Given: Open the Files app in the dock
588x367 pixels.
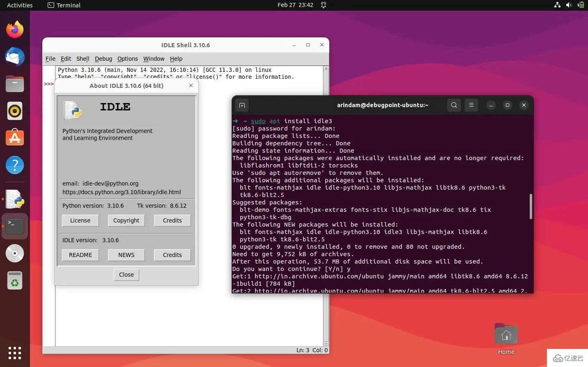Looking at the screenshot, I should coord(15,84).
